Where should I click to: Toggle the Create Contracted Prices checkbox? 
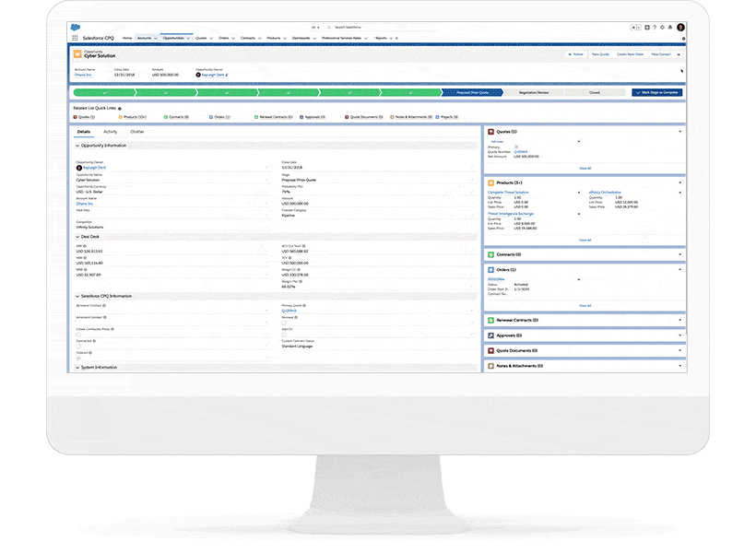[x=78, y=335]
